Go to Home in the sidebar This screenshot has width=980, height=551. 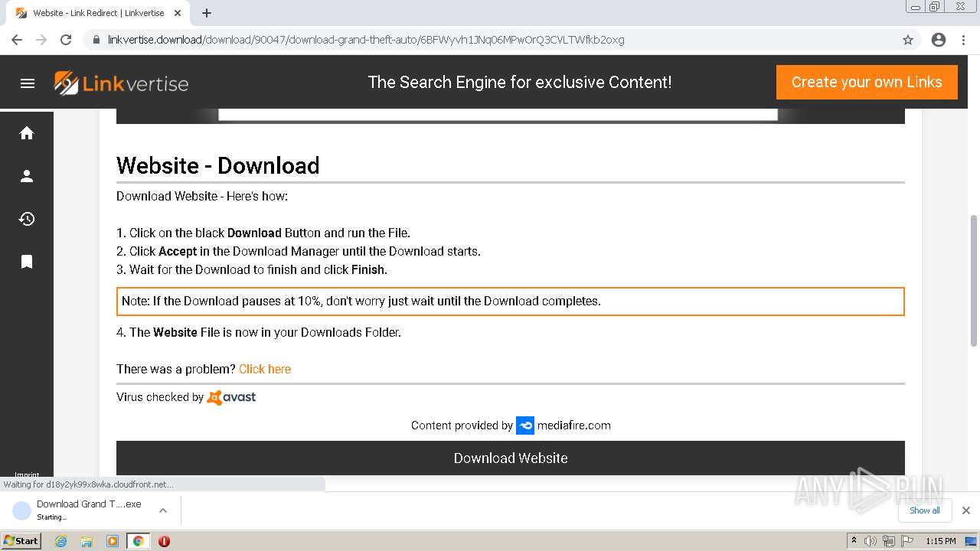click(27, 133)
